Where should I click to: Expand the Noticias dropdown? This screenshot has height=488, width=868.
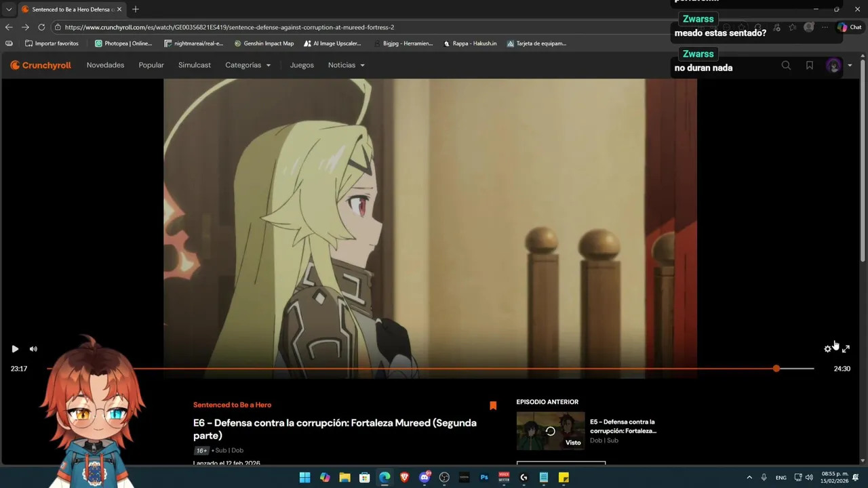click(347, 65)
